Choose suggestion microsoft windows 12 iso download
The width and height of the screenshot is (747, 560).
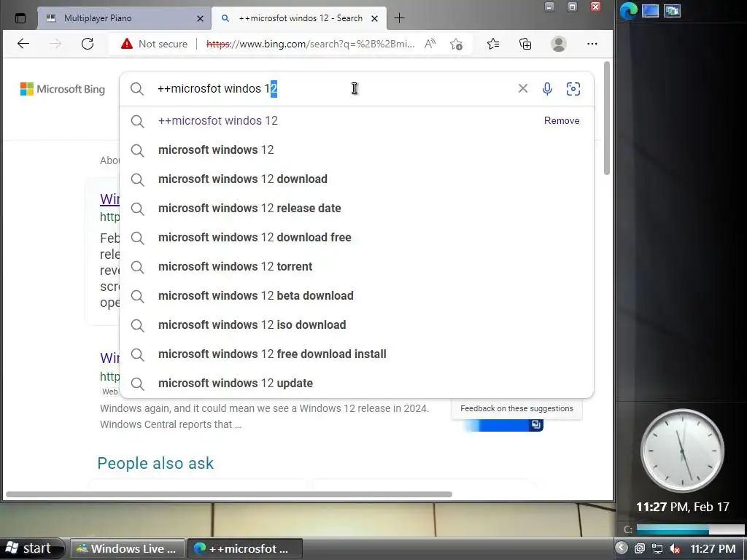[x=356, y=324]
